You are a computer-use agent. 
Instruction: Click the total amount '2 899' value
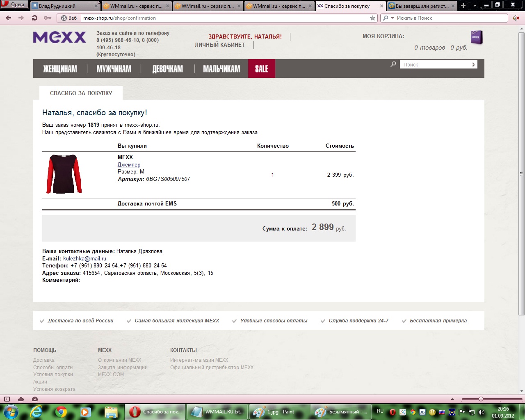(x=323, y=227)
